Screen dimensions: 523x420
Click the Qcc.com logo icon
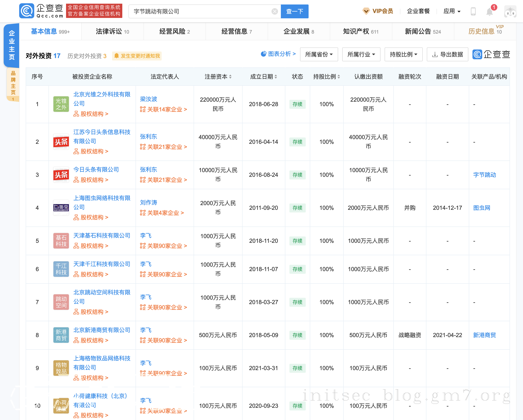click(x=27, y=11)
